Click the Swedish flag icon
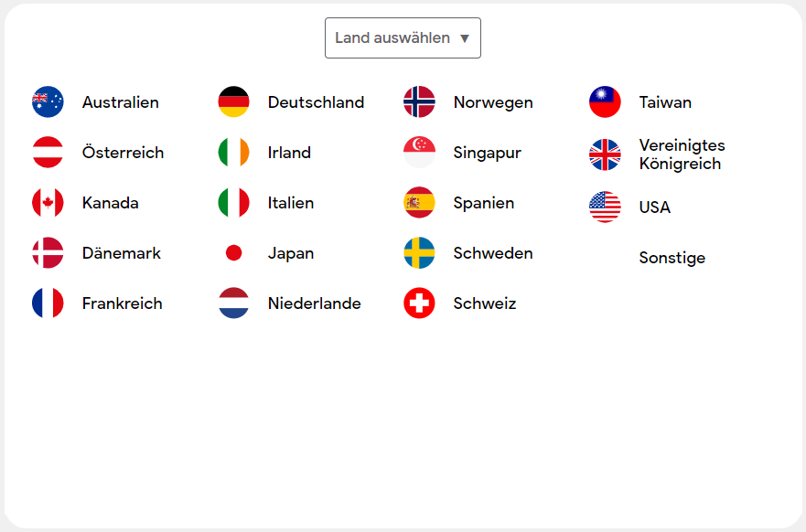Image resolution: width=806 pixels, height=532 pixels. tap(419, 252)
